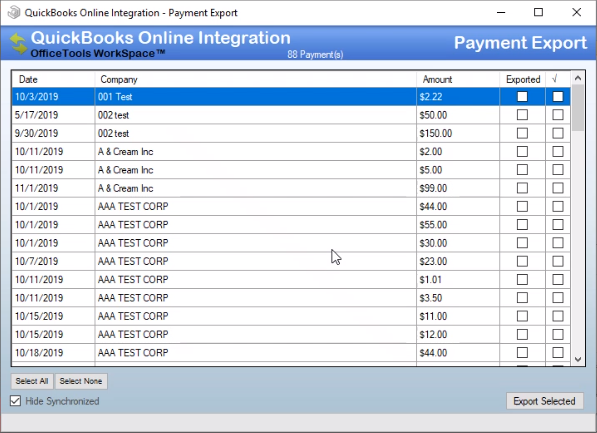Select the 9/30/2019 date cell

point(53,133)
